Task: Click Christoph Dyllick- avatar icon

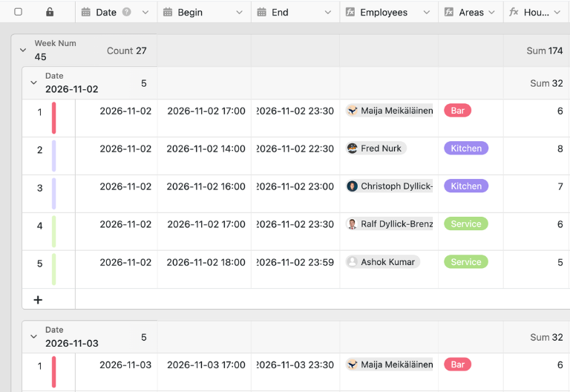Action: (352, 186)
